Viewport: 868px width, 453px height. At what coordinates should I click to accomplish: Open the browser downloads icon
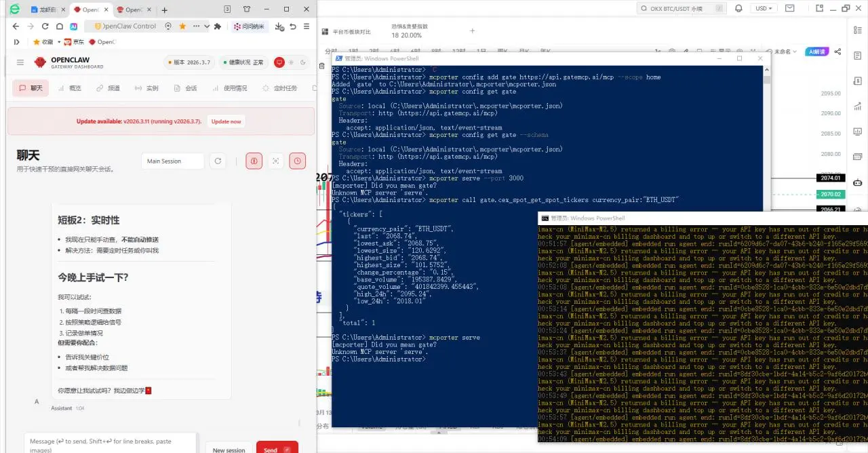pyautogui.click(x=279, y=26)
